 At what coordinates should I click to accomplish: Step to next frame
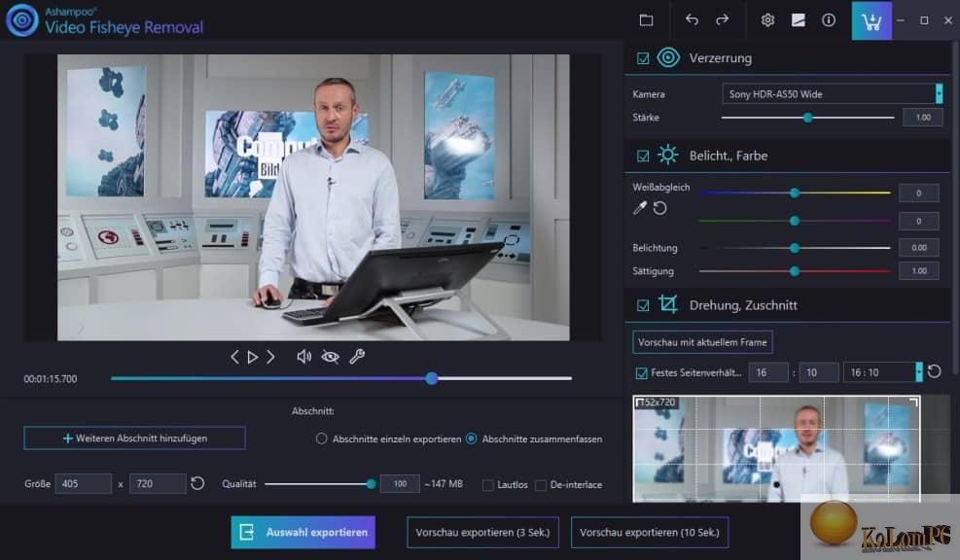point(270,357)
